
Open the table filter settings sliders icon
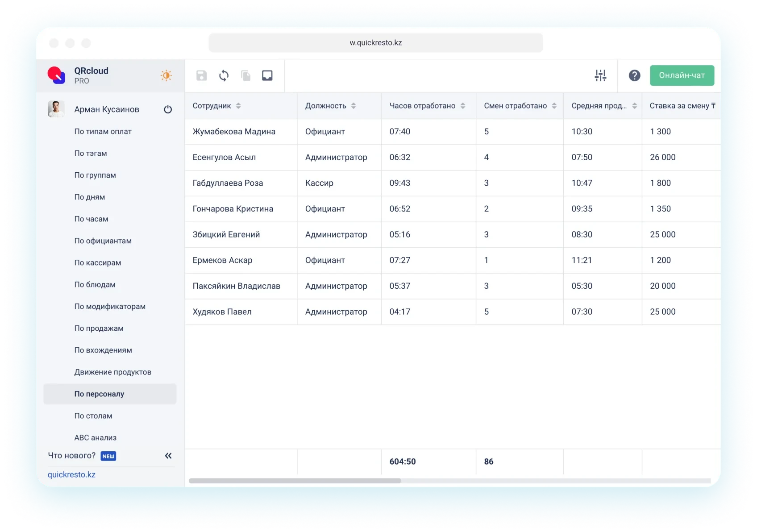600,75
